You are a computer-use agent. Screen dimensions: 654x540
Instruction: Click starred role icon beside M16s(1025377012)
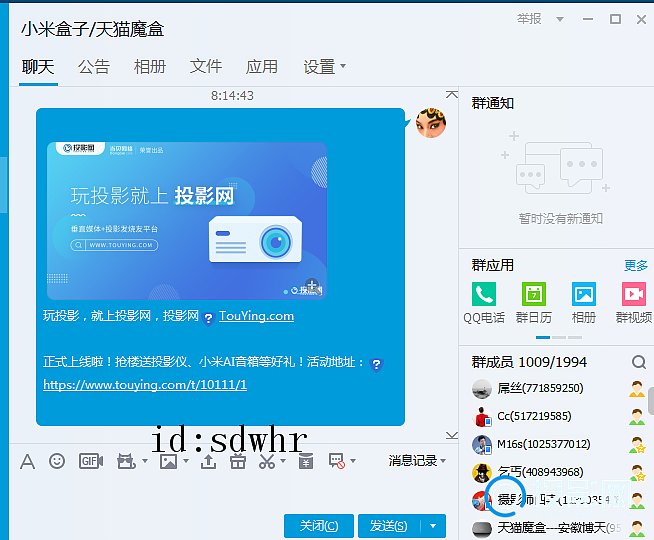click(x=637, y=445)
